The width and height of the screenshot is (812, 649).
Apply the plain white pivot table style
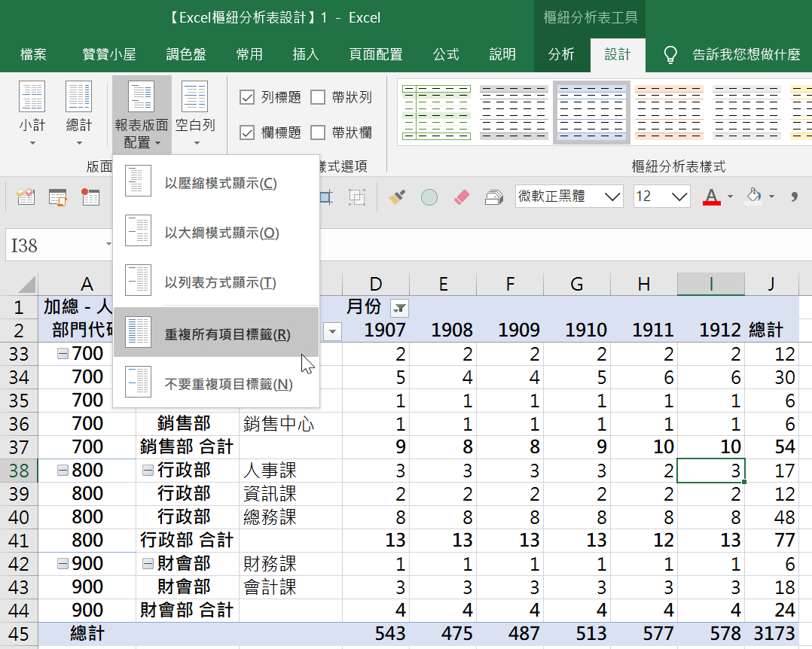[746, 112]
